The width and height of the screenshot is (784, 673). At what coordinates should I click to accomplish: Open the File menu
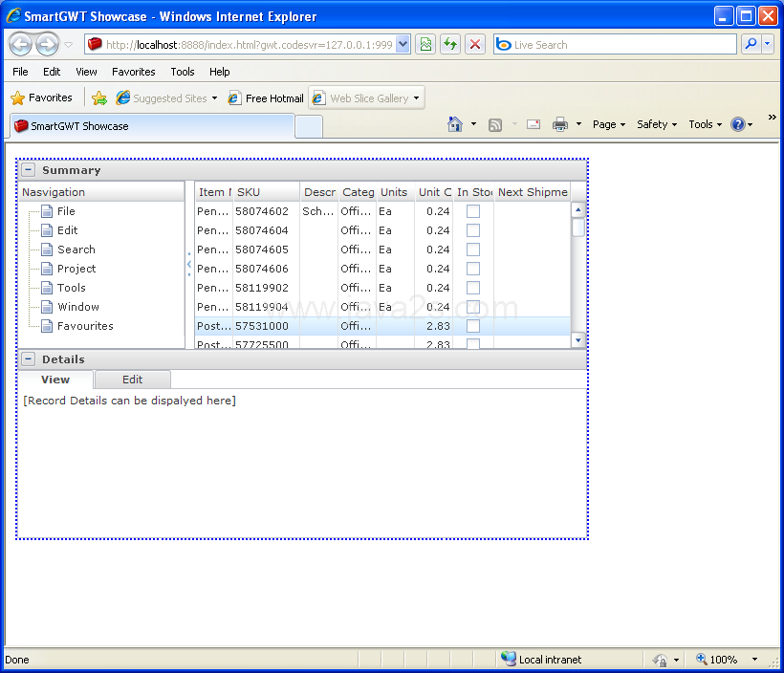pyautogui.click(x=20, y=72)
